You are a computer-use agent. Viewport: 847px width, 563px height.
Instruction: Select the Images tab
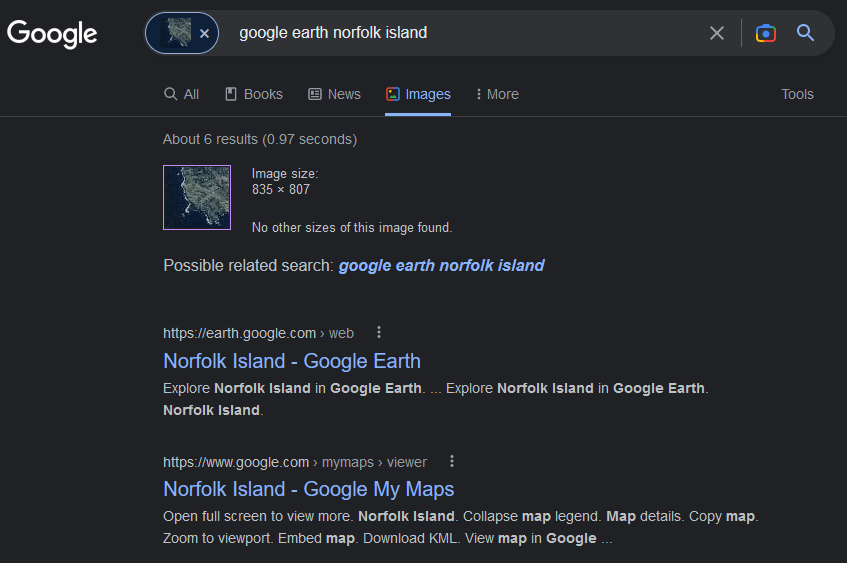point(418,94)
